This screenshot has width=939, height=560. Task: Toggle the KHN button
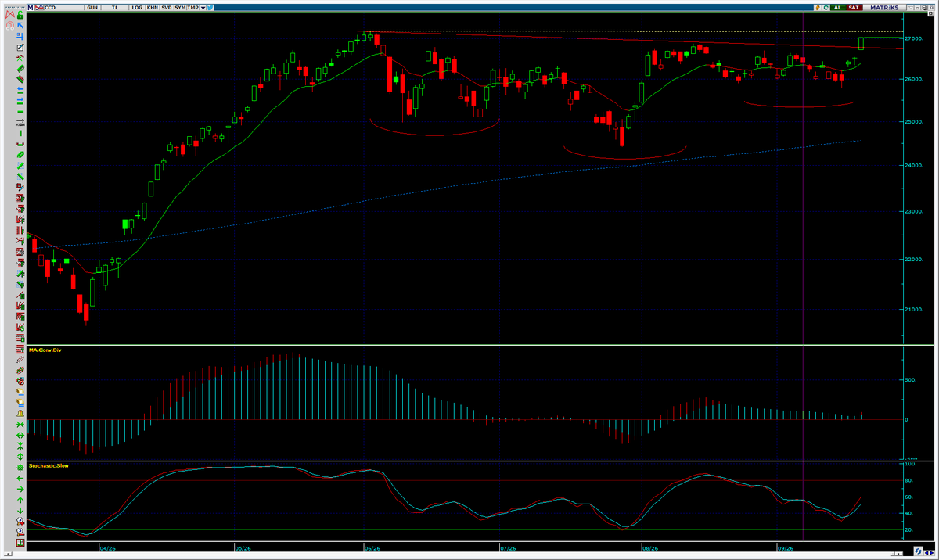tap(153, 7)
